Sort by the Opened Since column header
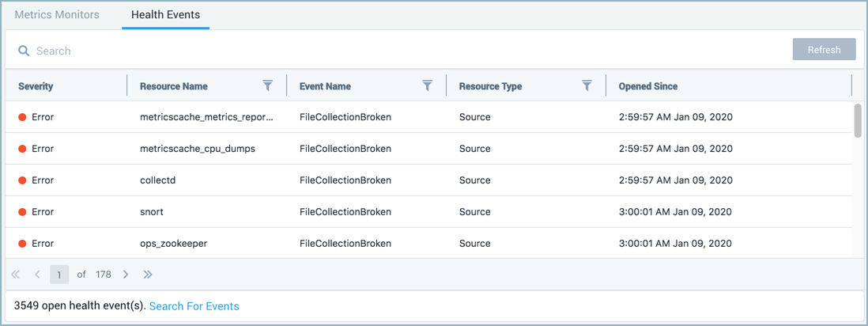This screenshot has height=326, width=868. (x=647, y=86)
